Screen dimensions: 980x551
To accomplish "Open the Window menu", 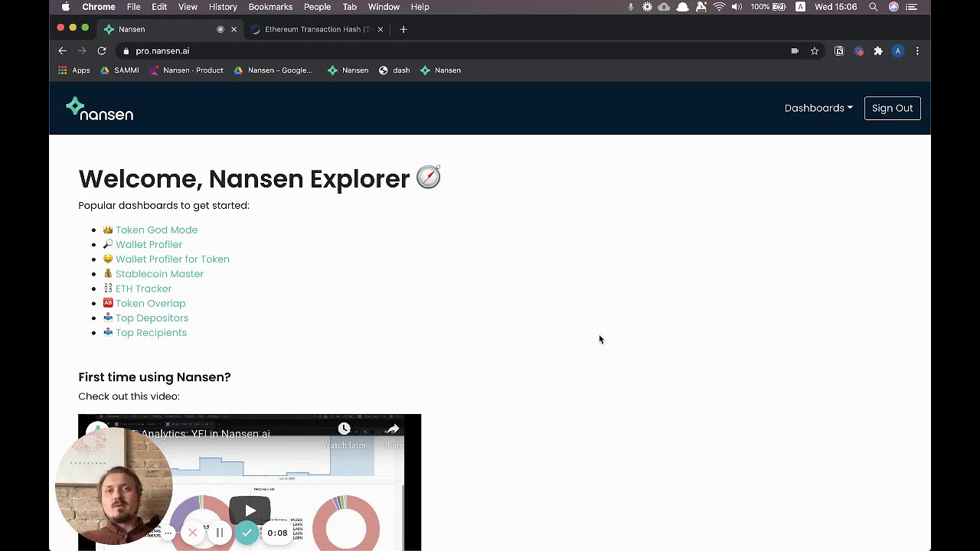I will pos(384,7).
